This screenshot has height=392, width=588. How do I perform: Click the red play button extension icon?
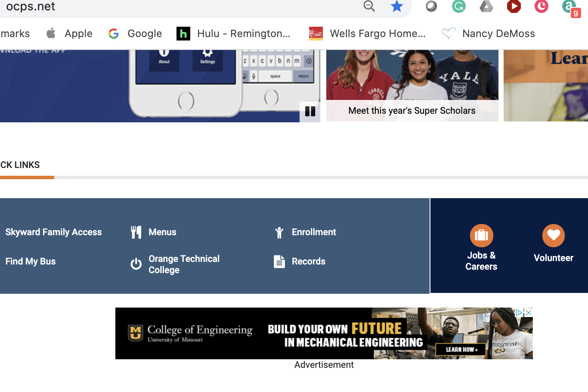tap(514, 6)
